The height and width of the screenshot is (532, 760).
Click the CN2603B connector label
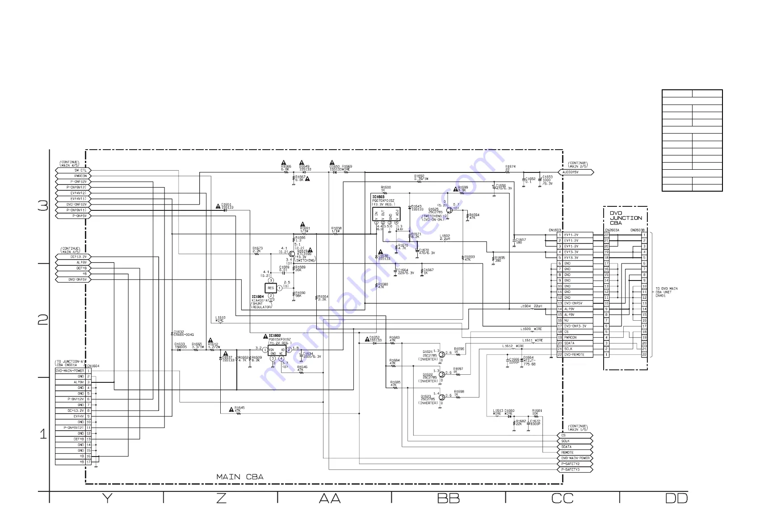click(x=638, y=230)
